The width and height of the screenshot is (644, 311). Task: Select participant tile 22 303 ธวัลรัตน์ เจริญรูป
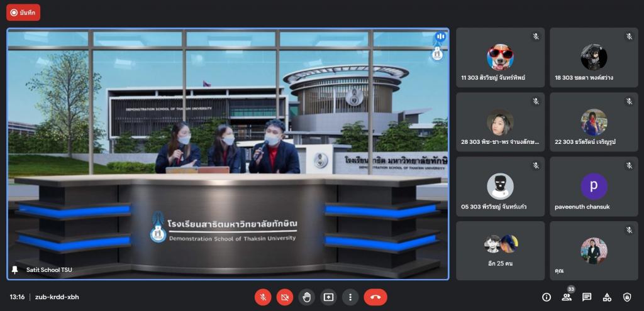(x=594, y=123)
